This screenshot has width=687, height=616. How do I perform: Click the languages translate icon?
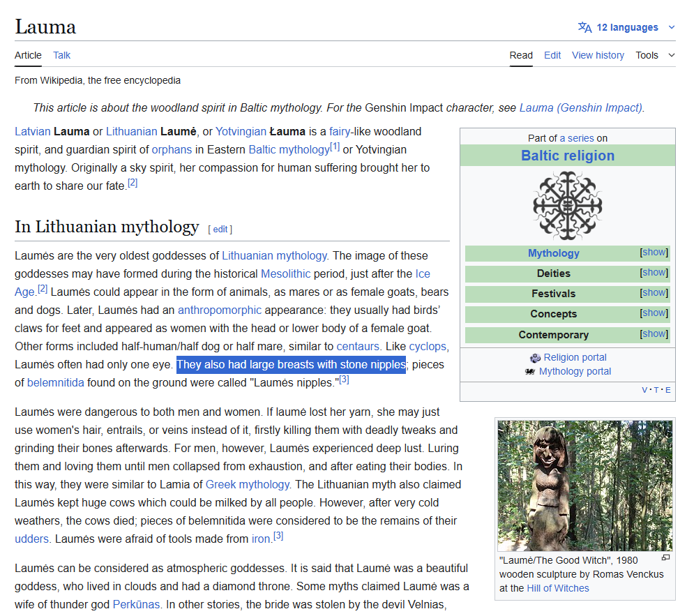click(584, 27)
